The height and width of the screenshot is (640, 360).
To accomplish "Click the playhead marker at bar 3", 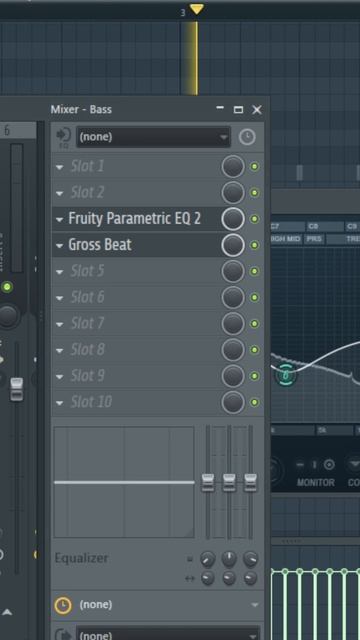I will tap(196, 9).
